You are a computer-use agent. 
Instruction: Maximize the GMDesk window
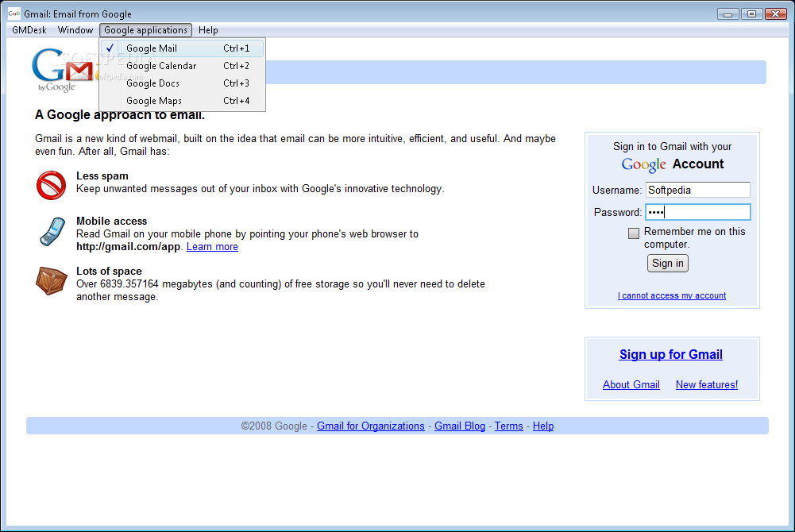tap(752, 14)
